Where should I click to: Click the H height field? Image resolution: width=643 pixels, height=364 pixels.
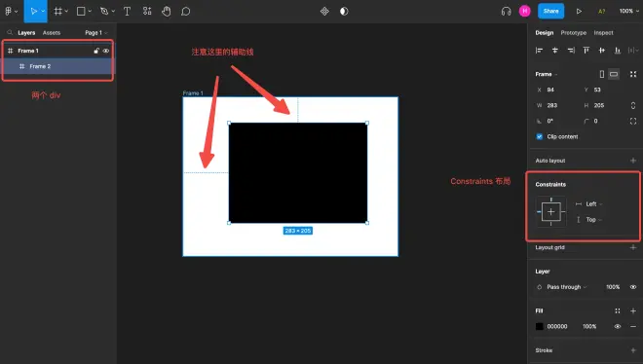point(603,105)
